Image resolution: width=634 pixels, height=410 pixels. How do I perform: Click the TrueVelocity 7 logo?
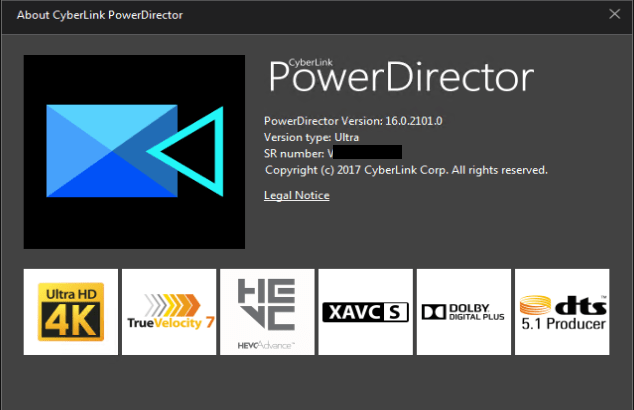click(169, 312)
